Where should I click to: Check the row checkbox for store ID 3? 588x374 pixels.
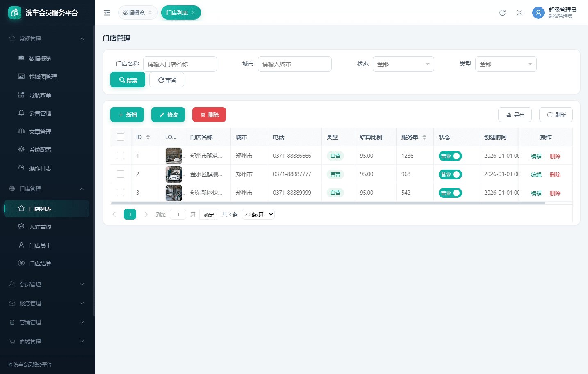pyautogui.click(x=121, y=193)
